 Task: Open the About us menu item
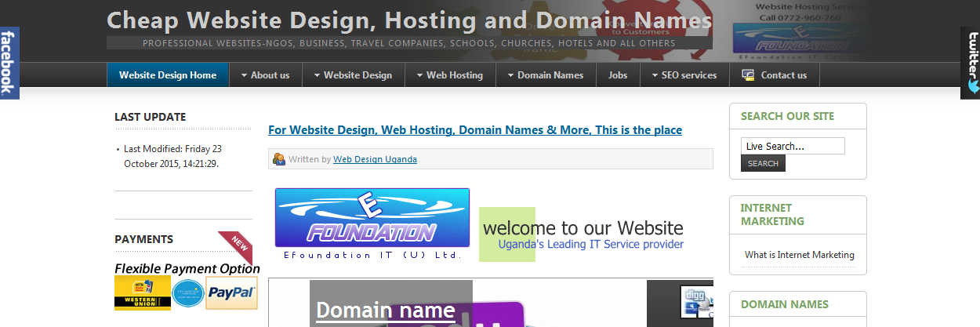[x=265, y=75]
